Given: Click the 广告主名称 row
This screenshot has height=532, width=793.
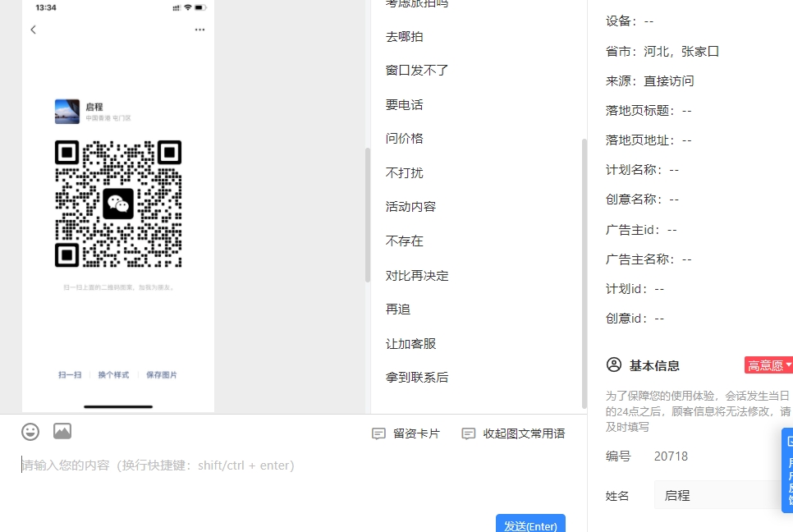Looking at the screenshot, I should pos(649,259).
